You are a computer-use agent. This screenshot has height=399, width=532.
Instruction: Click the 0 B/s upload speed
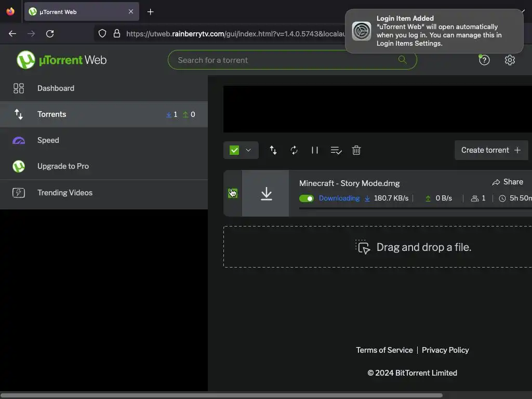tap(444, 198)
